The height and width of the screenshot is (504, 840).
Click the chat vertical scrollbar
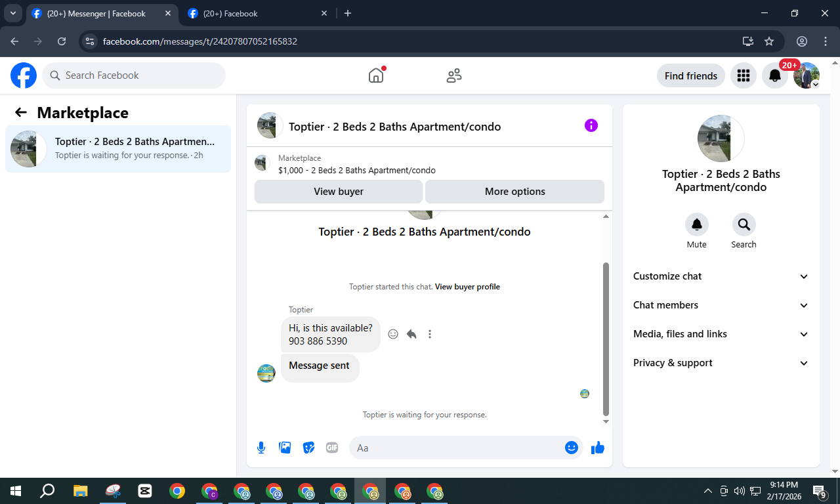tap(606, 339)
